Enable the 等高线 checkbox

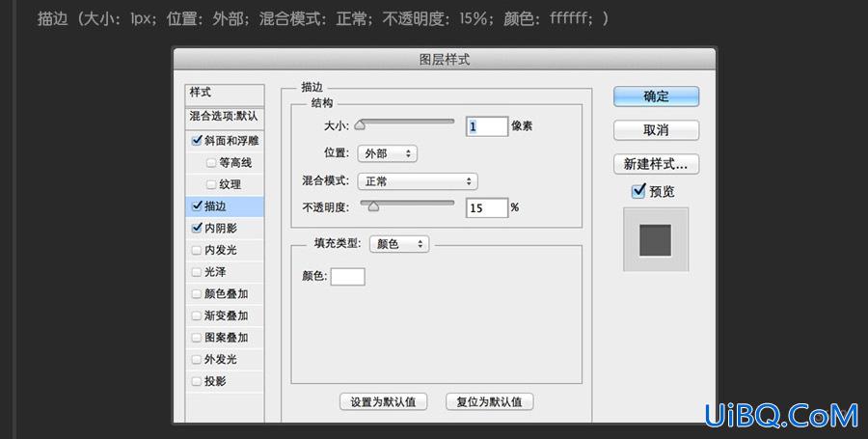pos(211,163)
